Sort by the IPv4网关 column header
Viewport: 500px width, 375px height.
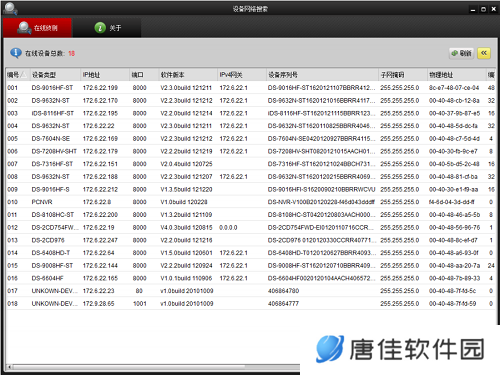pos(242,75)
